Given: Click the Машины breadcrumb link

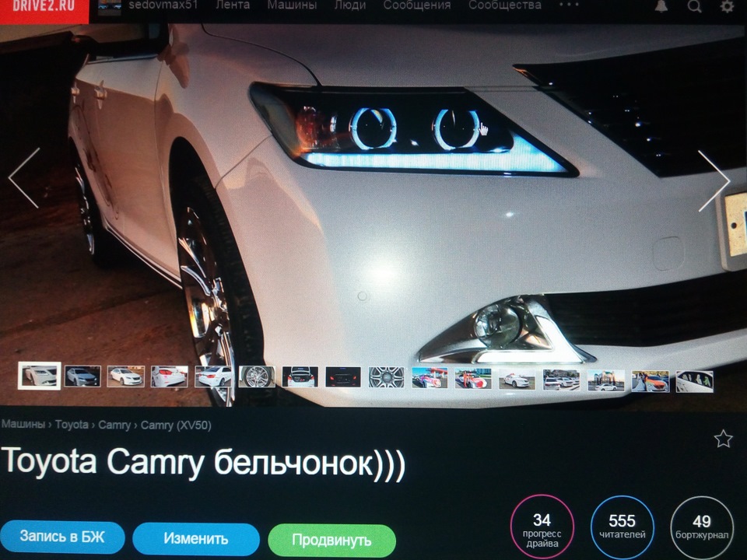Looking at the screenshot, I should (23, 424).
